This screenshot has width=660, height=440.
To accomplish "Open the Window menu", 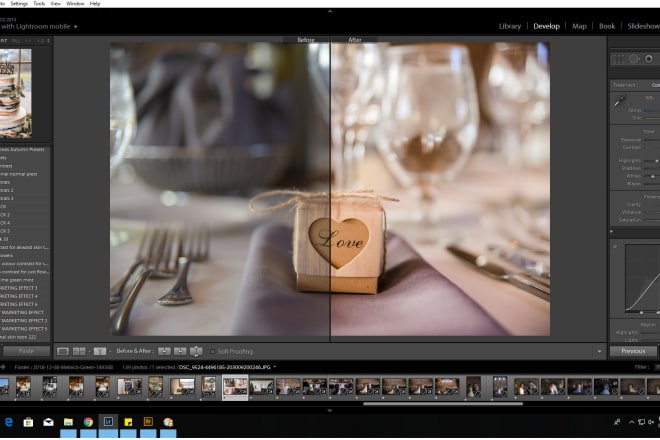I will coord(74,4).
